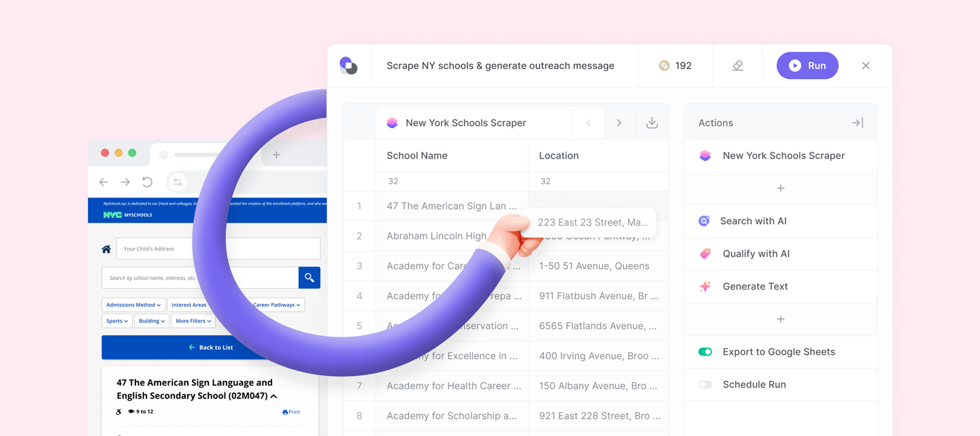This screenshot has width=980, height=436.
Task: Click the eraser icon to clear data
Action: tap(737, 65)
